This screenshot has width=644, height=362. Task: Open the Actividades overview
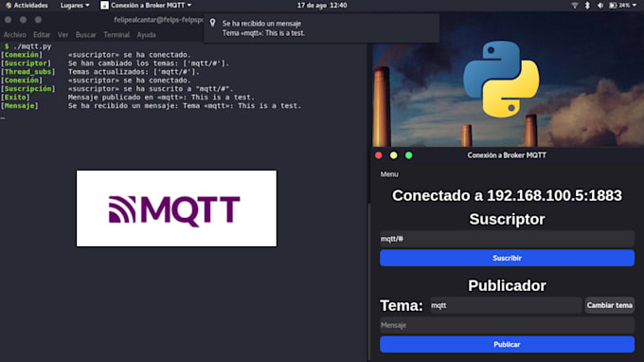27,6
